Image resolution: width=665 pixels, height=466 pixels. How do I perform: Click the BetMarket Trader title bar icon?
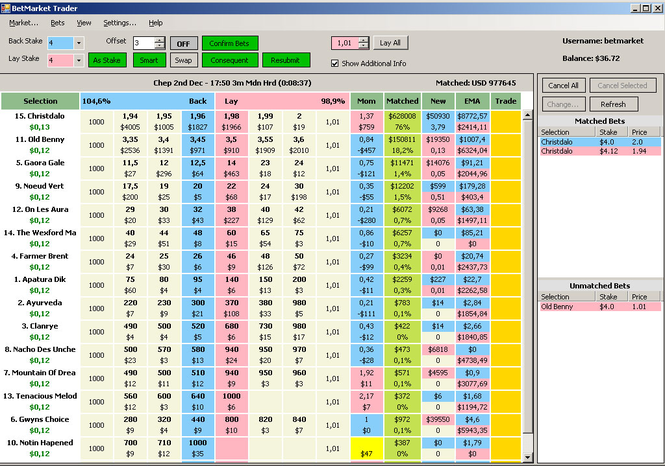[6, 8]
